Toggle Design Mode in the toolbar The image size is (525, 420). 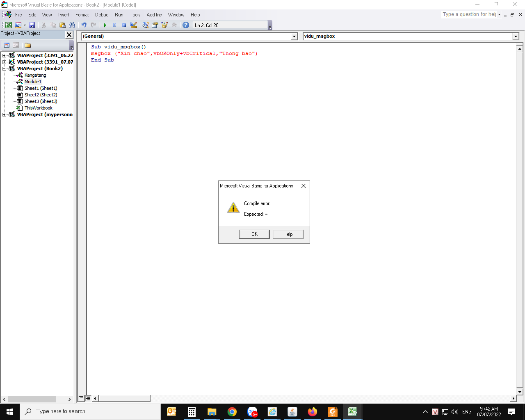tap(134, 25)
